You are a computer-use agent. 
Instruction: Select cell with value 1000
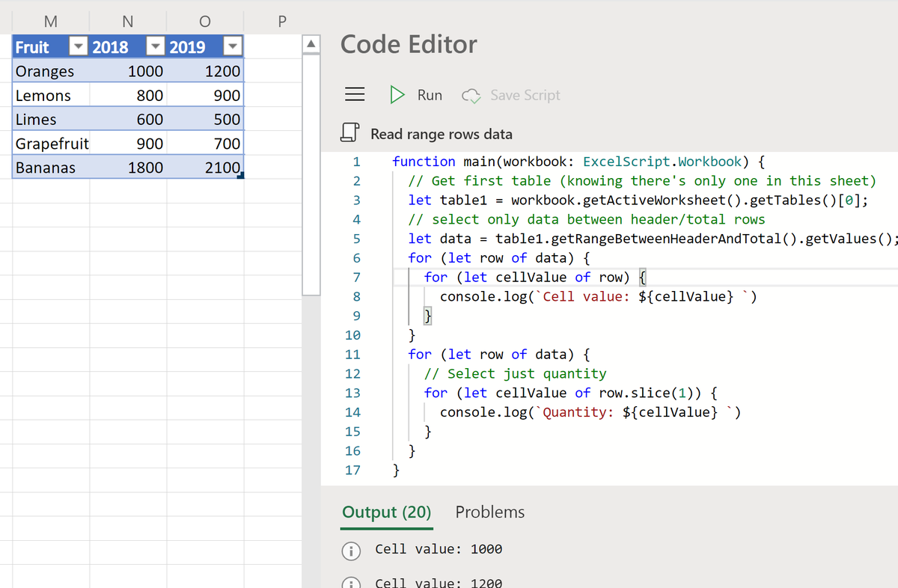tap(128, 71)
